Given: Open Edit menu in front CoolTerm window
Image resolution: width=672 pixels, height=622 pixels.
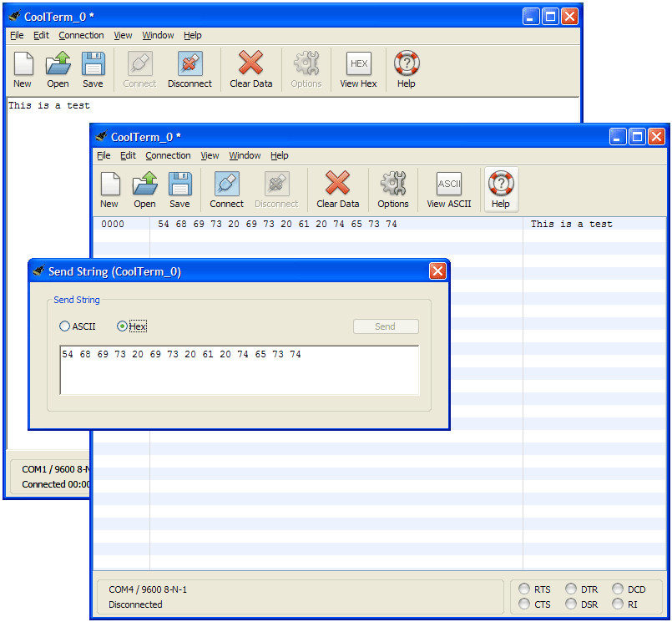Looking at the screenshot, I should (x=128, y=155).
